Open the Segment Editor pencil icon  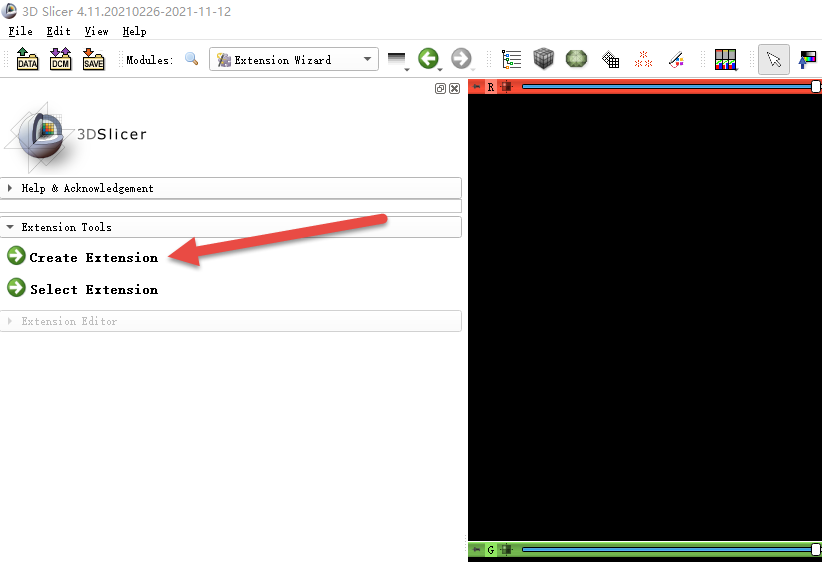pos(676,59)
